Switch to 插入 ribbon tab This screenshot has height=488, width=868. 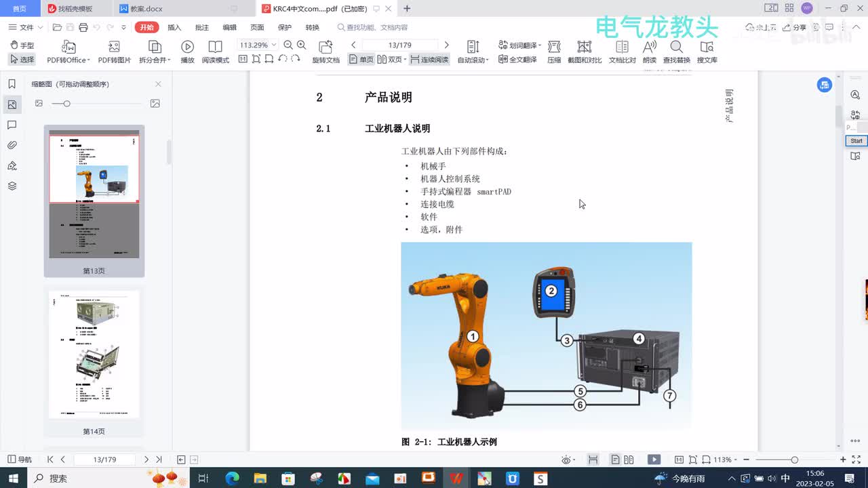[x=174, y=27]
